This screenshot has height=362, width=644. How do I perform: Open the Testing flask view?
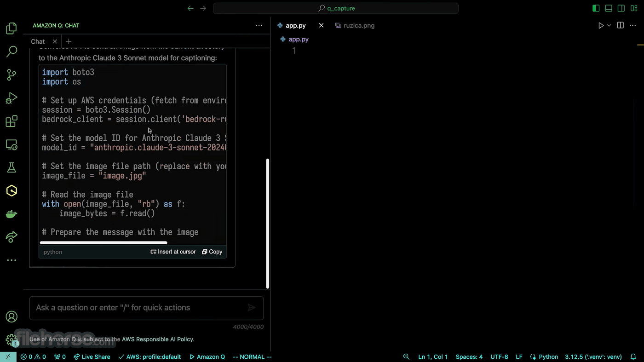[x=11, y=167]
